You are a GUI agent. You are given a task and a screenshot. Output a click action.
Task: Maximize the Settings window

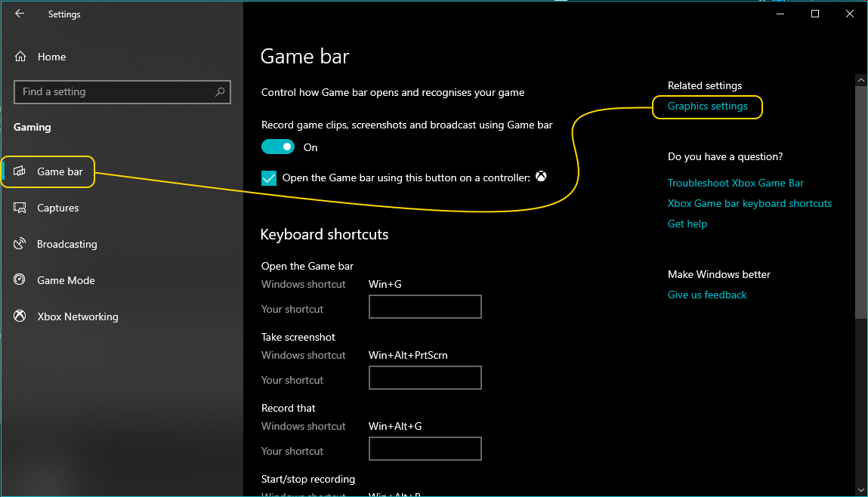coord(815,14)
